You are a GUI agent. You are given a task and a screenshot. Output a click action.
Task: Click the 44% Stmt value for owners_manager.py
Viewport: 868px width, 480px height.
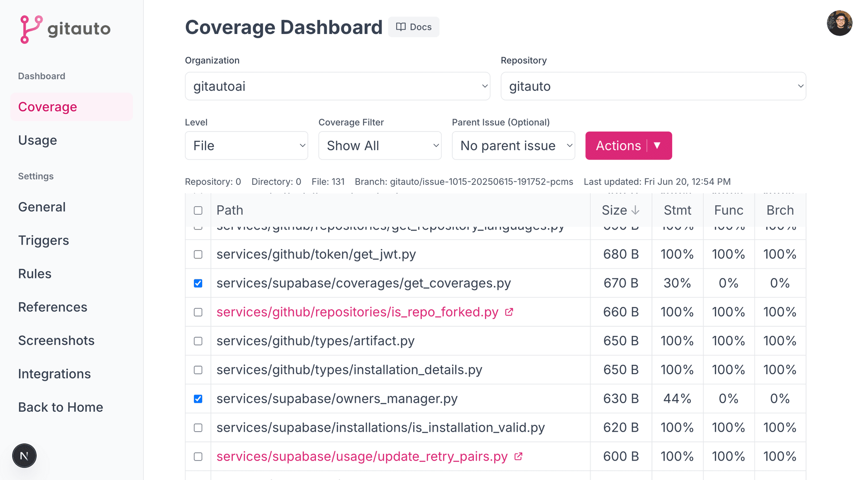(677, 399)
